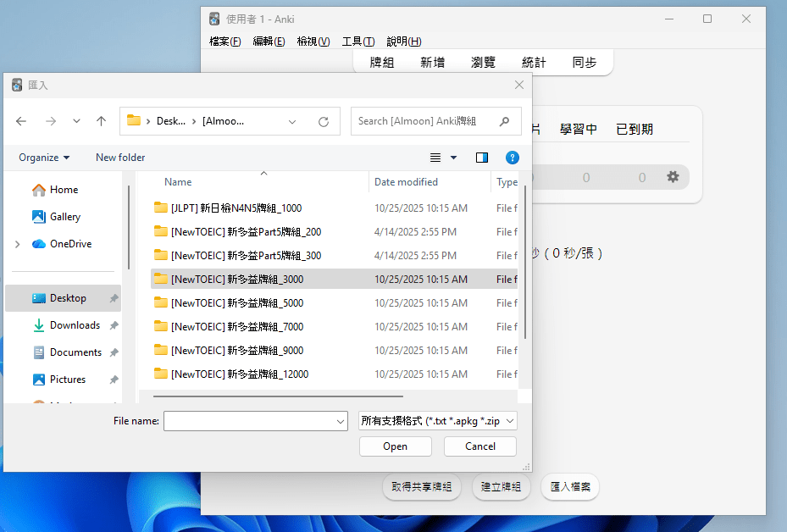This screenshot has width=787, height=532.
Task: Refresh the folder address bar
Action: click(323, 121)
